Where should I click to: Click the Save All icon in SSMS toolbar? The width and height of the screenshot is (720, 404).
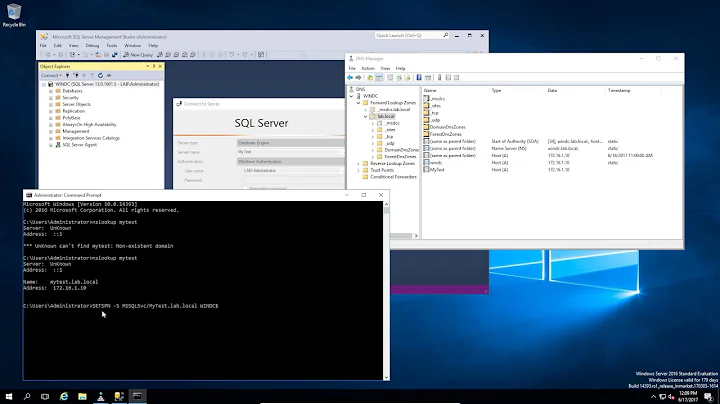[x=114, y=55]
